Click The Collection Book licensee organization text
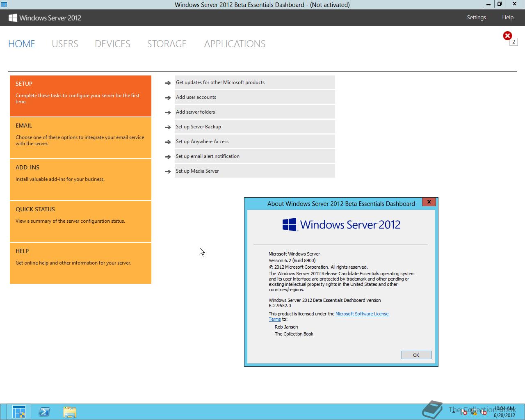This screenshot has width=525, height=420. (x=294, y=334)
